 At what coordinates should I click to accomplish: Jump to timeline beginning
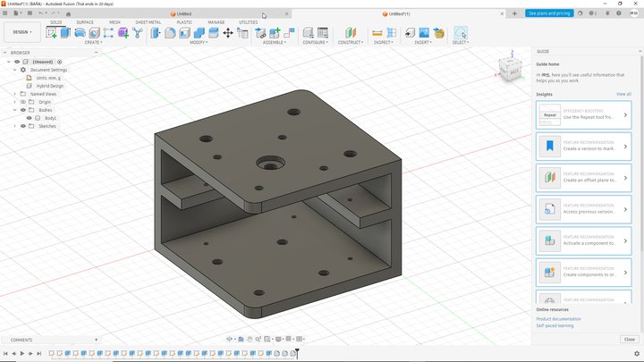5,353
